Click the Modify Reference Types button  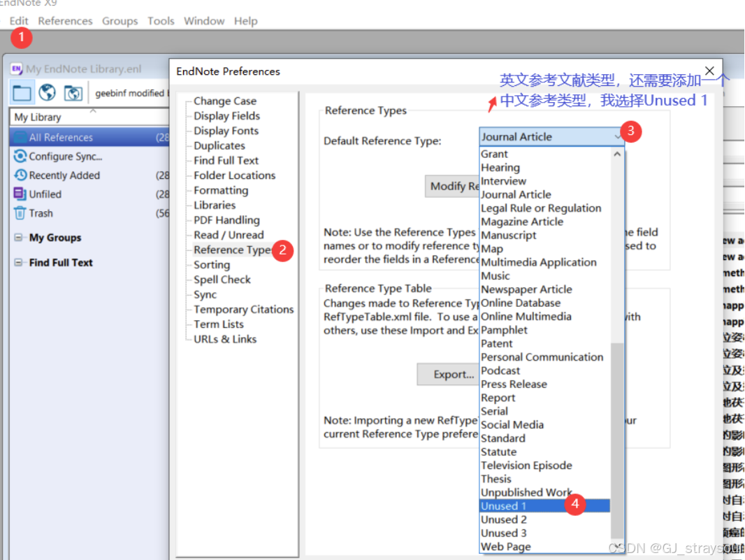452,187
